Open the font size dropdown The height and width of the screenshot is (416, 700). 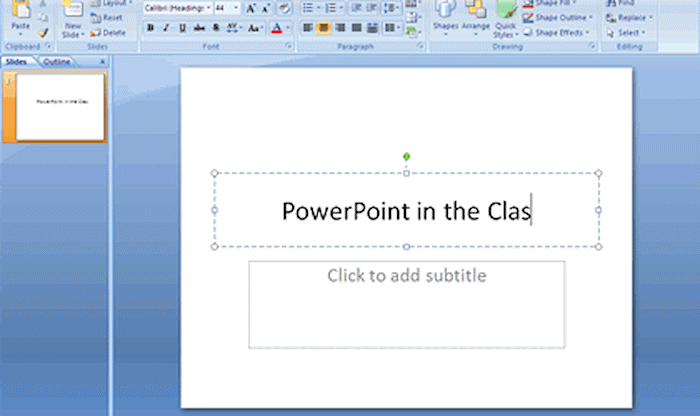(x=236, y=8)
